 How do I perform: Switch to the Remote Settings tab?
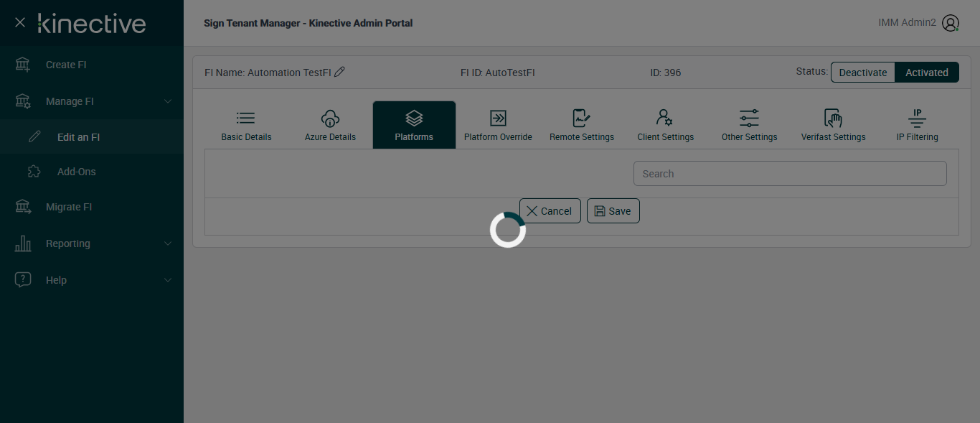pos(582,125)
